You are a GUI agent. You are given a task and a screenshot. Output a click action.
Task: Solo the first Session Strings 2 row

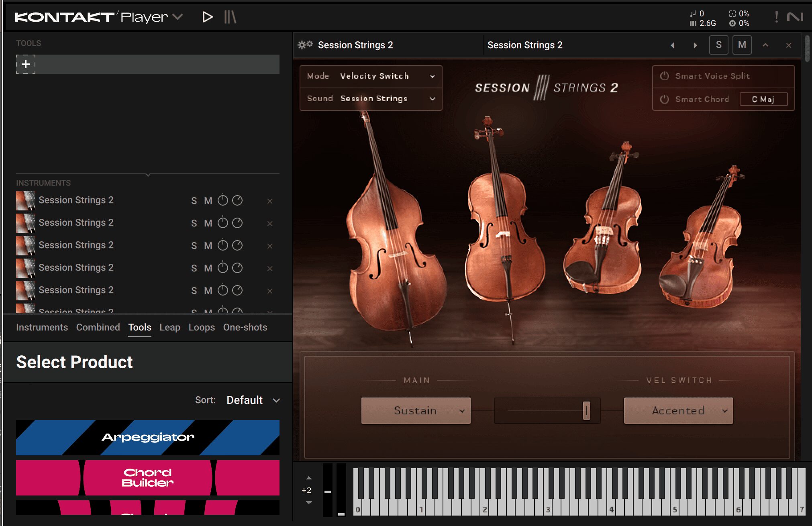pyautogui.click(x=194, y=201)
